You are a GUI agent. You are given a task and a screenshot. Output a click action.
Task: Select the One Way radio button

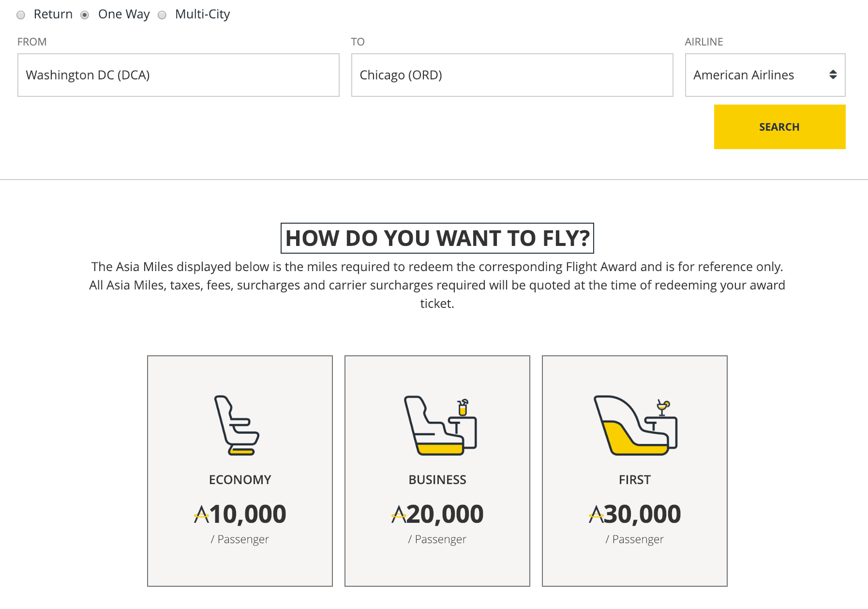85,15
